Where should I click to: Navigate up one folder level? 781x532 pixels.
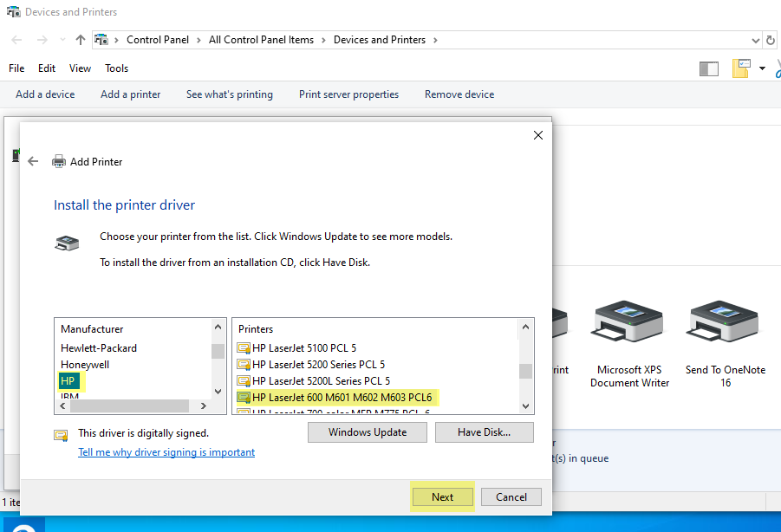tap(81, 40)
